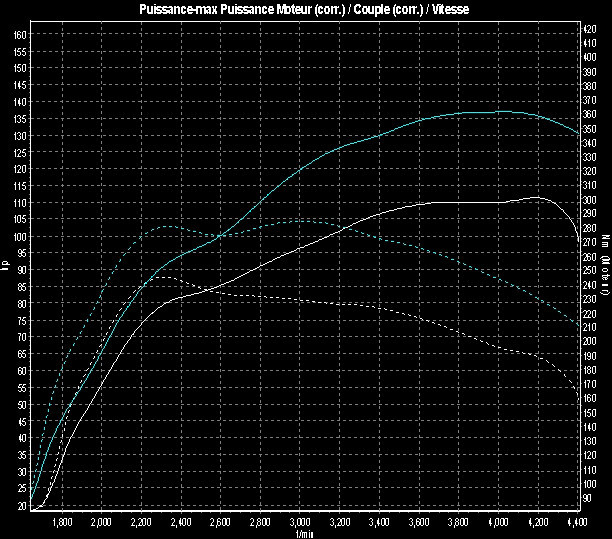
Task: Click the peak of dashed white torque curve
Action: click(163, 277)
